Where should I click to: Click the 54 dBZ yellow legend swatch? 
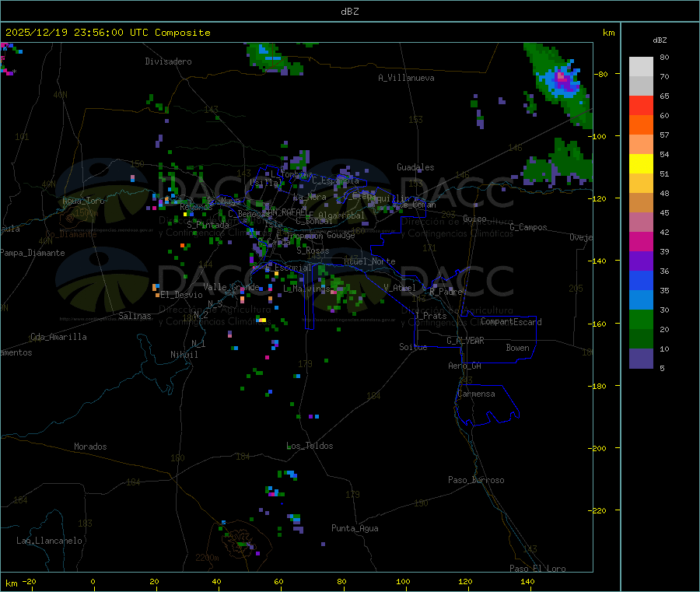[x=641, y=163]
